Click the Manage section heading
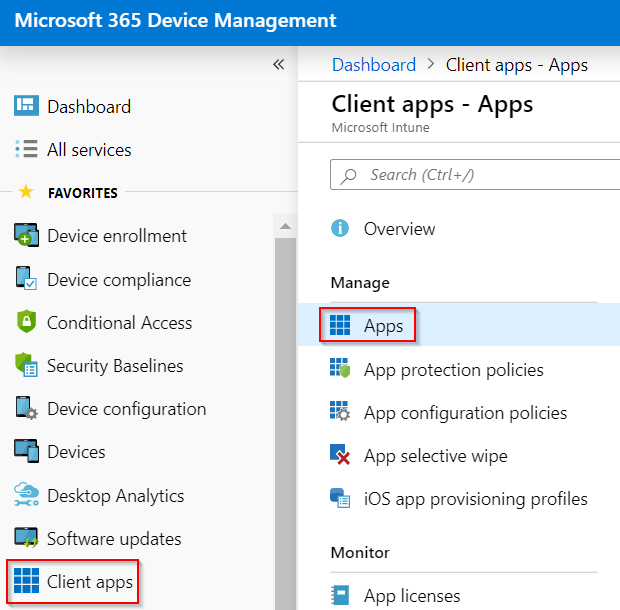This screenshot has height=610, width=620. tap(360, 283)
